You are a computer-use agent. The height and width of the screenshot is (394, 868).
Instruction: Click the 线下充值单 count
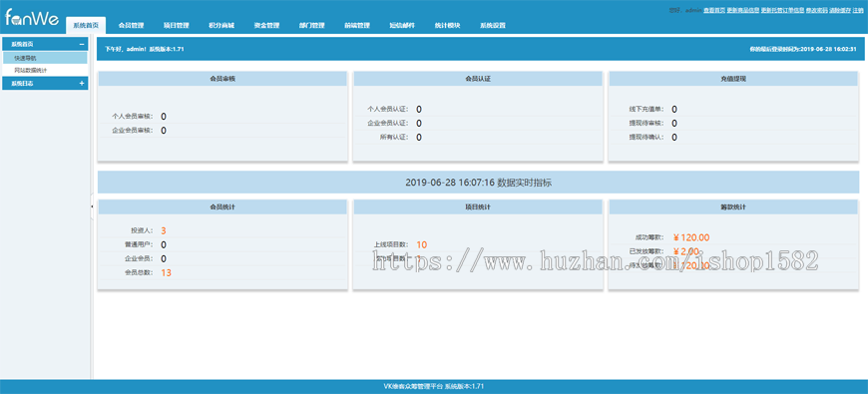click(674, 110)
